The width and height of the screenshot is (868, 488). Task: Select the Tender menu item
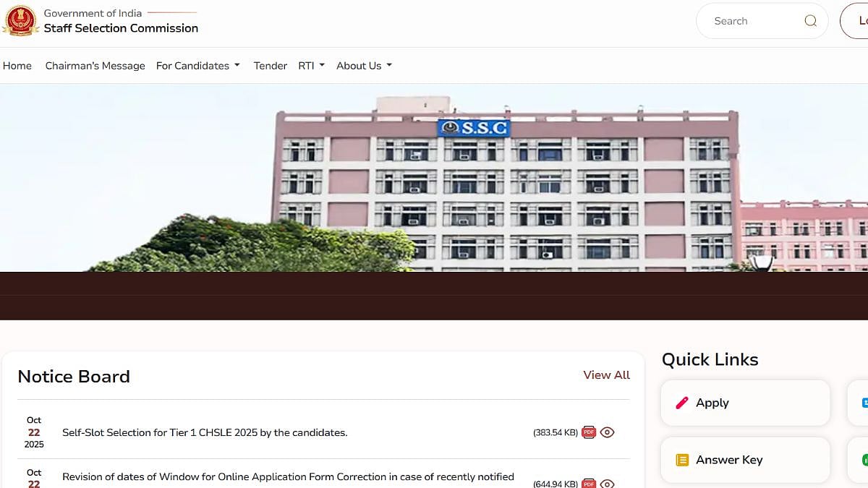click(x=270, y=66)
